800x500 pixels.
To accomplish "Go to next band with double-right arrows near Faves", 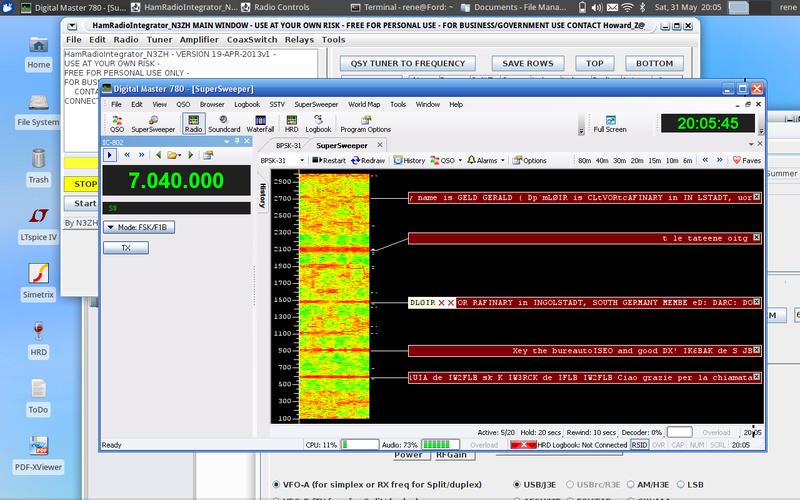I will (719, 160).
